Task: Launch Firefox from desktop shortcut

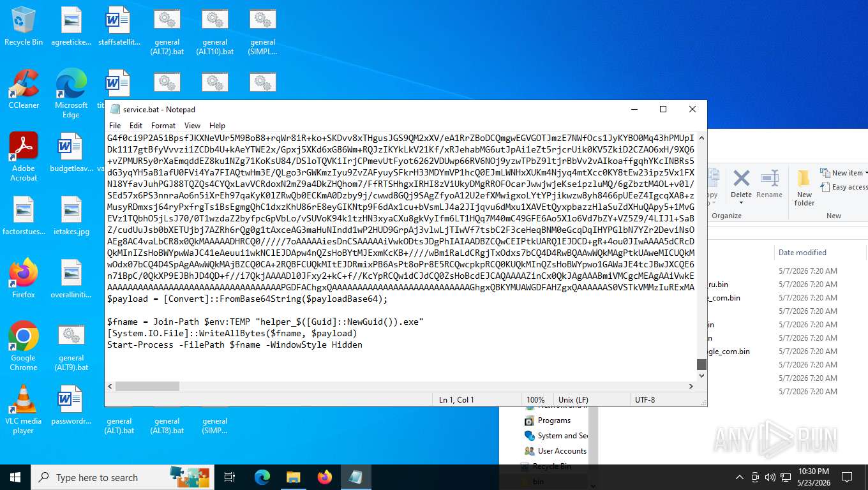Action: tap(24, 279)
